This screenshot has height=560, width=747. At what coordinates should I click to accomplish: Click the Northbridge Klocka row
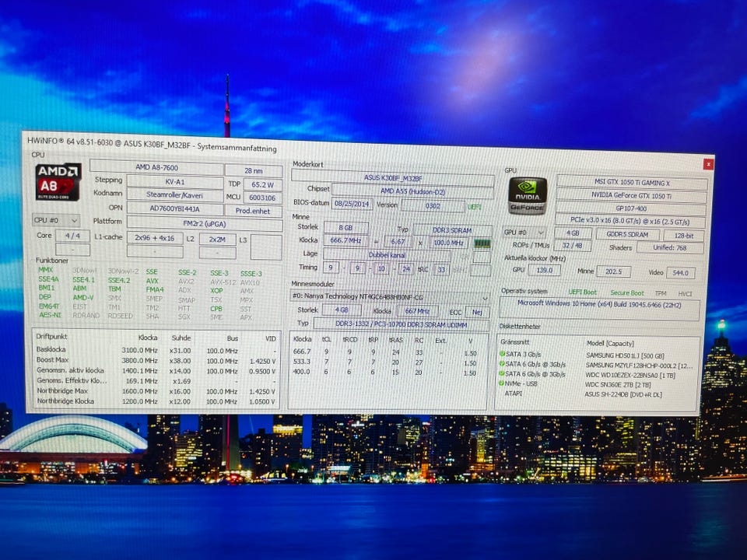pyautogui.click(x=156, y=401)
